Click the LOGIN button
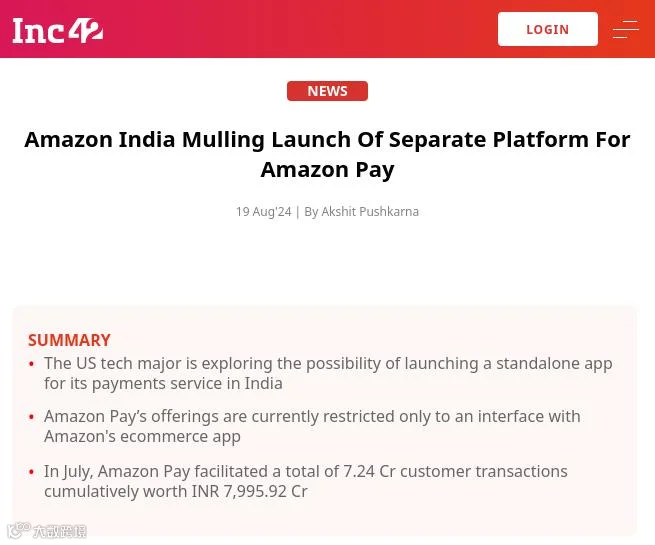The width and height of the screenshot is (655, 545). tap(548, 29)
